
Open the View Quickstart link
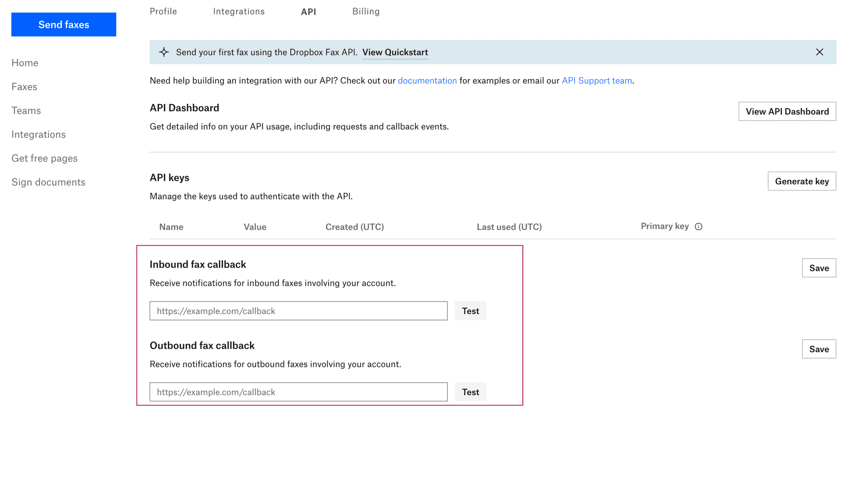395,52
